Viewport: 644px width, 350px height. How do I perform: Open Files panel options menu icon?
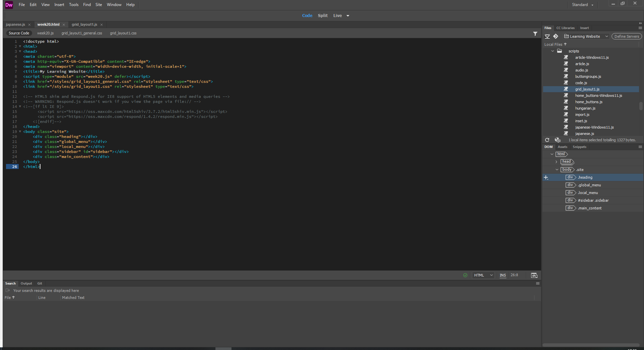point(640,28)
